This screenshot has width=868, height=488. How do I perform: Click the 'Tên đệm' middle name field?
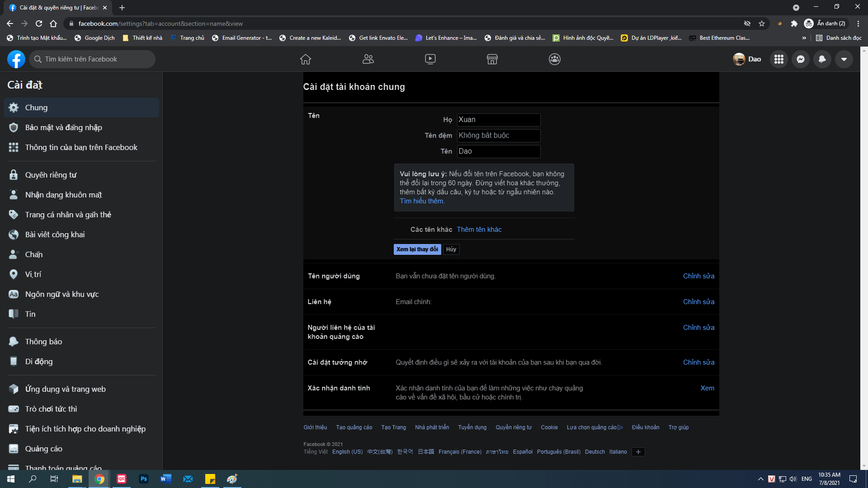(x=498, y=136)
